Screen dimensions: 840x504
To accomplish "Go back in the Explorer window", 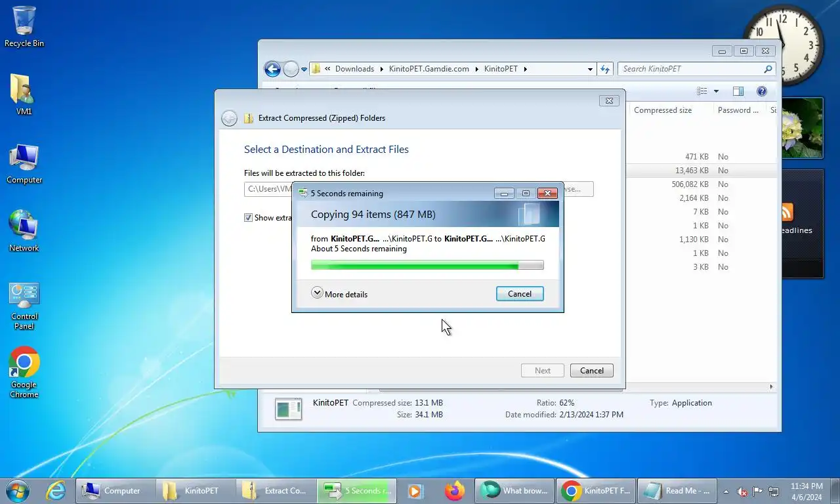I will click(x=272, y=69).
